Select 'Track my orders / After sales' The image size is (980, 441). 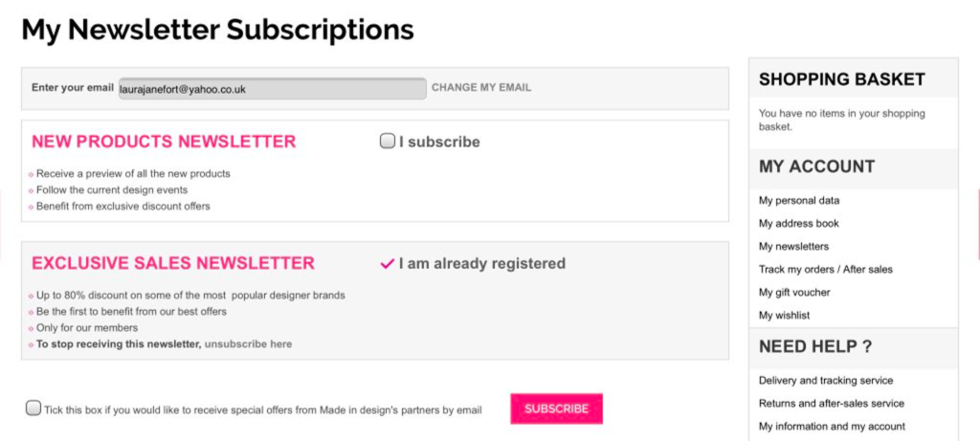[826, 270]
